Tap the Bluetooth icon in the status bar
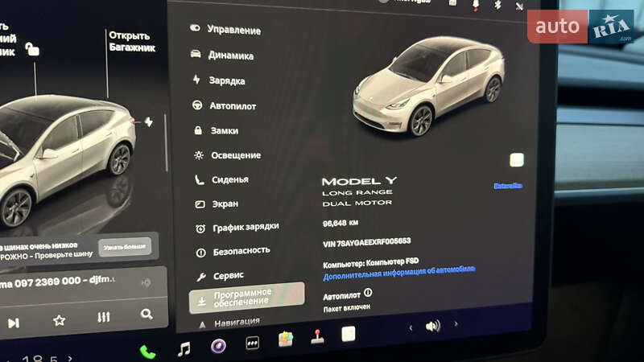This screenshot has width=644, height=362. pos(497,5)
